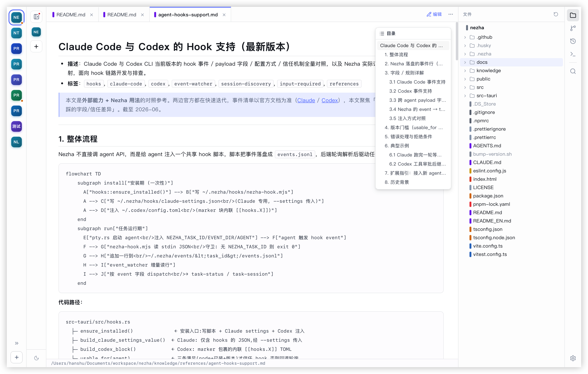Open CLAUDE.md in file tree
Image resolution: width=588 pixels, height=374 pixels.
click(511, 162)
